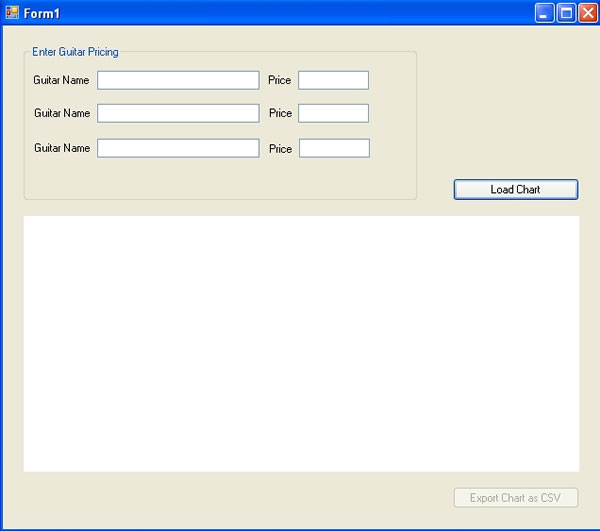Click the second row Price input box
The width and height of the screenshot is (600, 531).
click(x=333, y=114)
